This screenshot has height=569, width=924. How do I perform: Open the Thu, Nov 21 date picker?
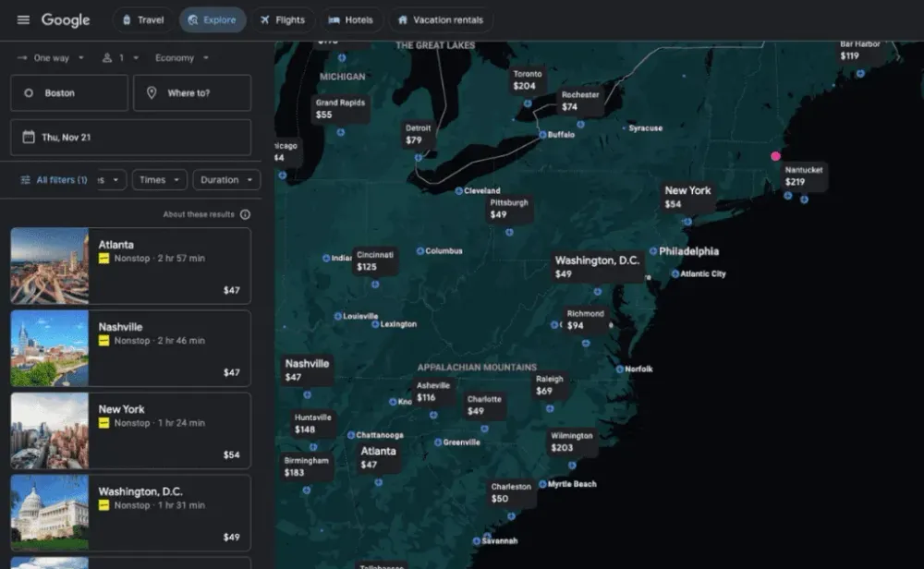point(131,138)
